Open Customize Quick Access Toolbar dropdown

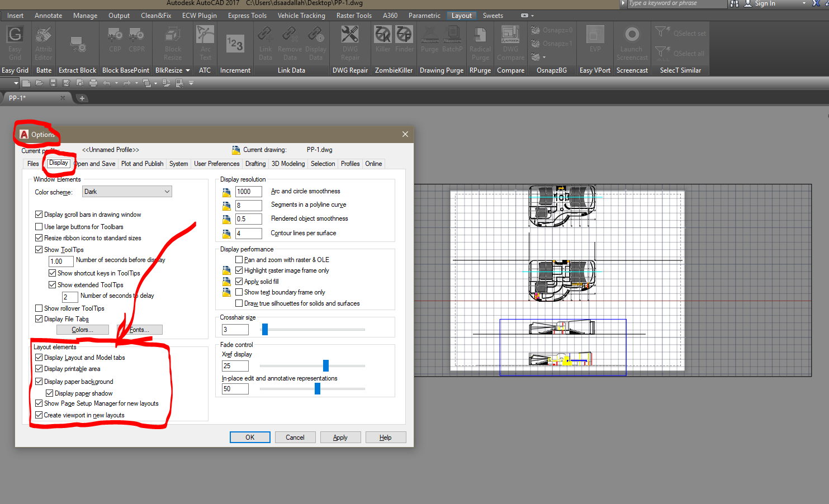click(191, 83)
